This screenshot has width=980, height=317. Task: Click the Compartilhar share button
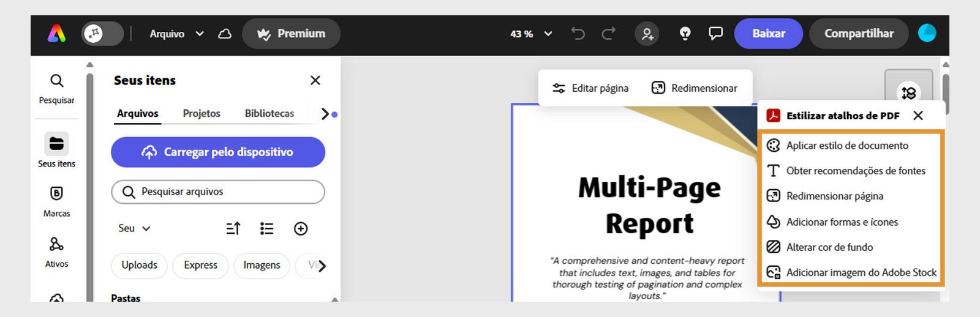859,34
